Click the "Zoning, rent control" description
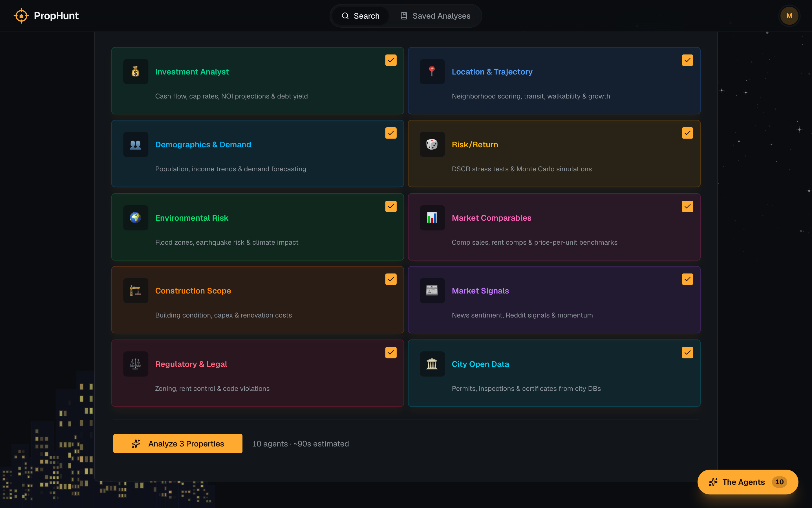 212,388
